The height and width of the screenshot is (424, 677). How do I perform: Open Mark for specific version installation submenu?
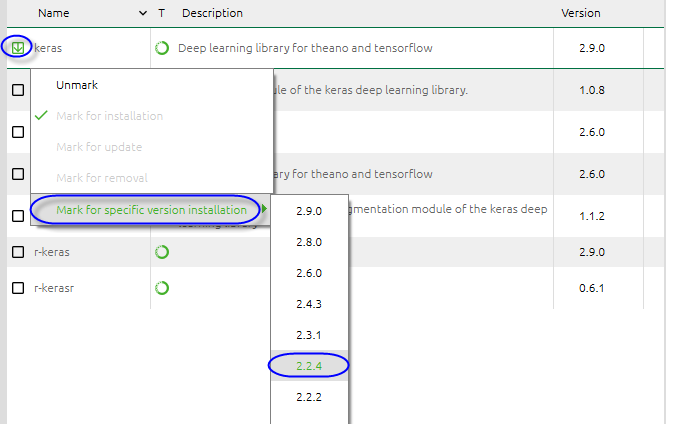(x=151, y=210)
